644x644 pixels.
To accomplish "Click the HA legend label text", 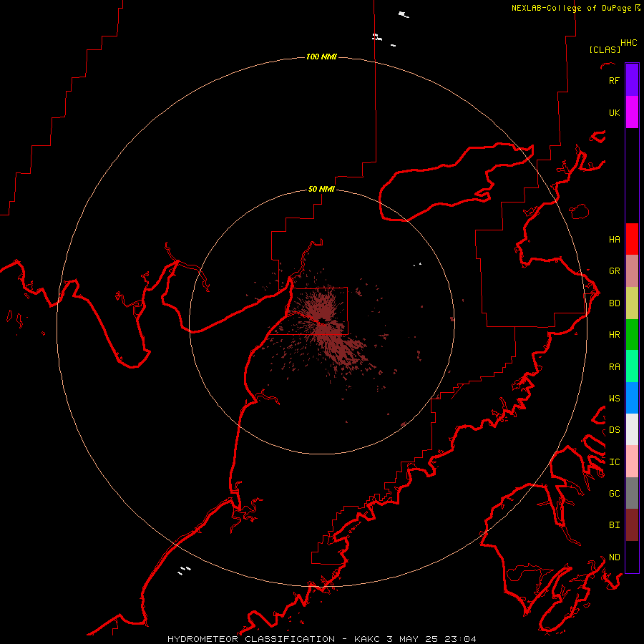I will click(x=615, y=239).
